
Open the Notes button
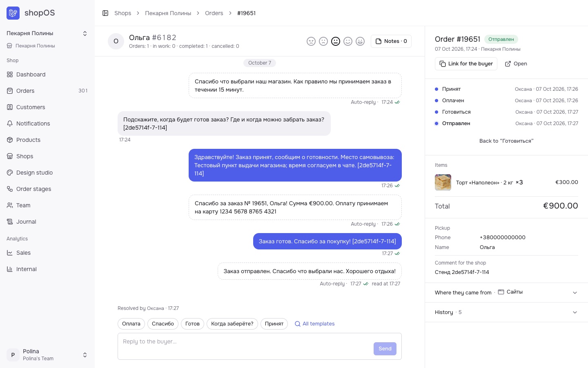point(391,41)
